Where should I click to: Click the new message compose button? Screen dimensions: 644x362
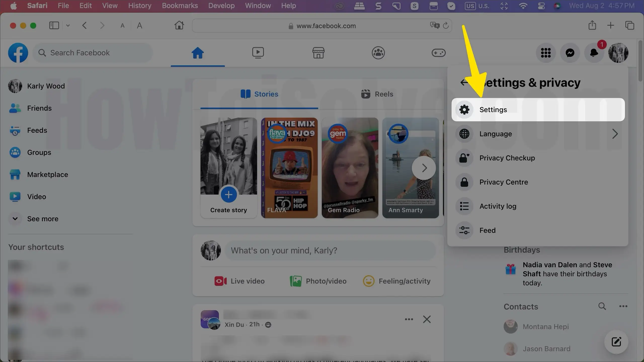[x=616, y=342]
